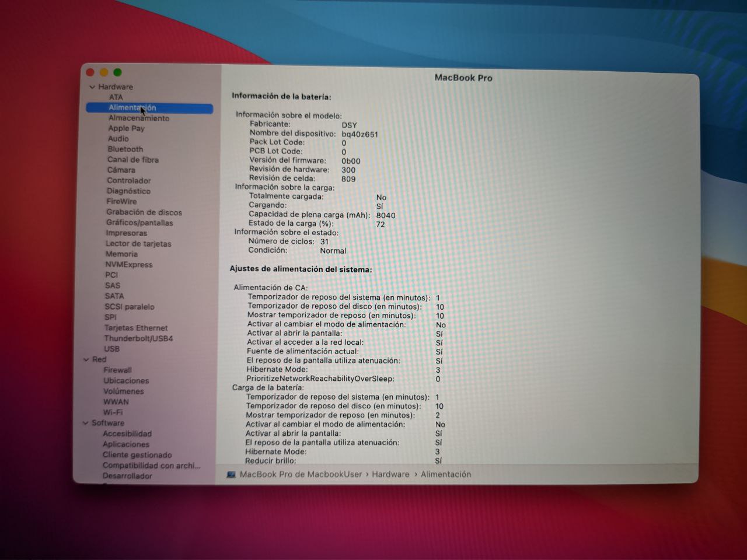Image resolution: width=747 pixels, height=560 pixels.
Task: Collapse the Red section in sidebar
Action: (x=86, y=360)
